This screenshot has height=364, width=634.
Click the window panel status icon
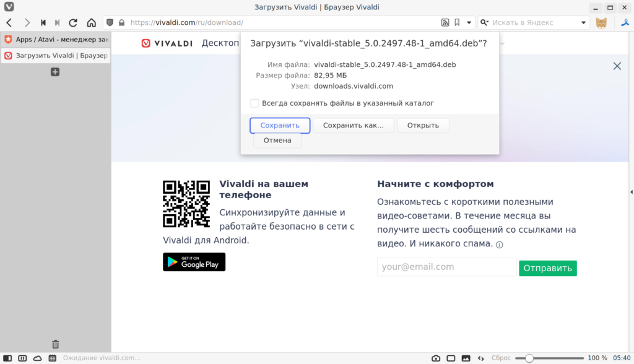tap(451, 358)
